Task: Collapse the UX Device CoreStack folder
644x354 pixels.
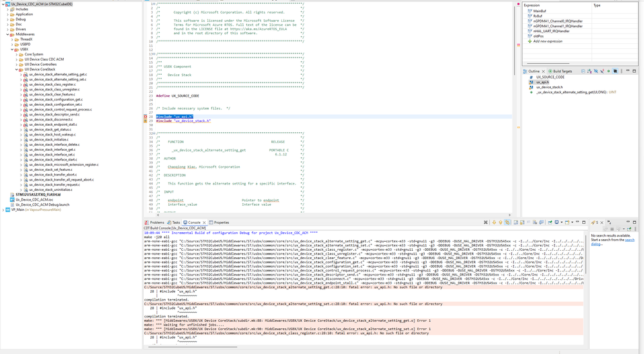Action: (17, 70)
